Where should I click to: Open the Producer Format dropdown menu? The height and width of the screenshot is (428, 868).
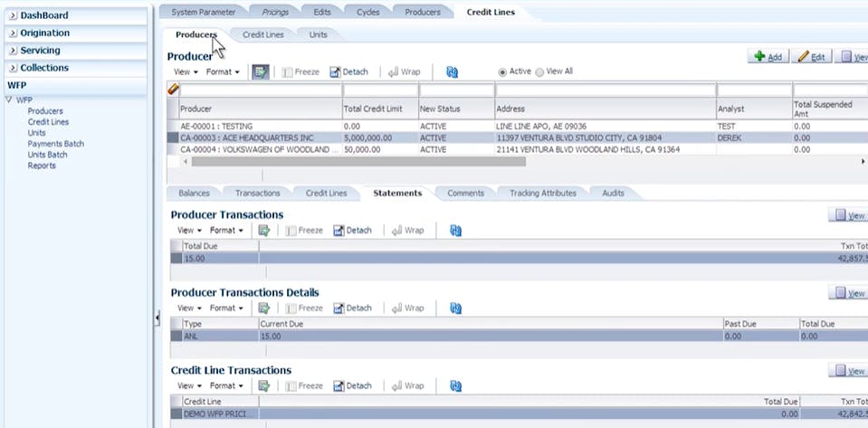(x=223, y=71)
